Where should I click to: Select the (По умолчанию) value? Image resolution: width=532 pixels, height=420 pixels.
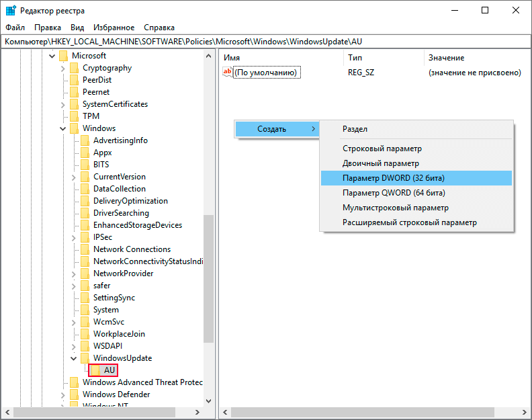(x=267, y=73)
